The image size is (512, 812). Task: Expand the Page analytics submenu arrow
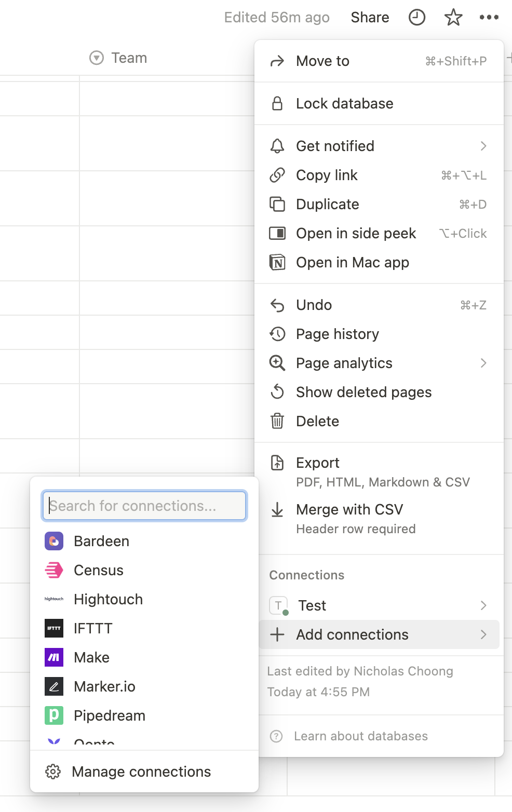(x=483, y=363)
